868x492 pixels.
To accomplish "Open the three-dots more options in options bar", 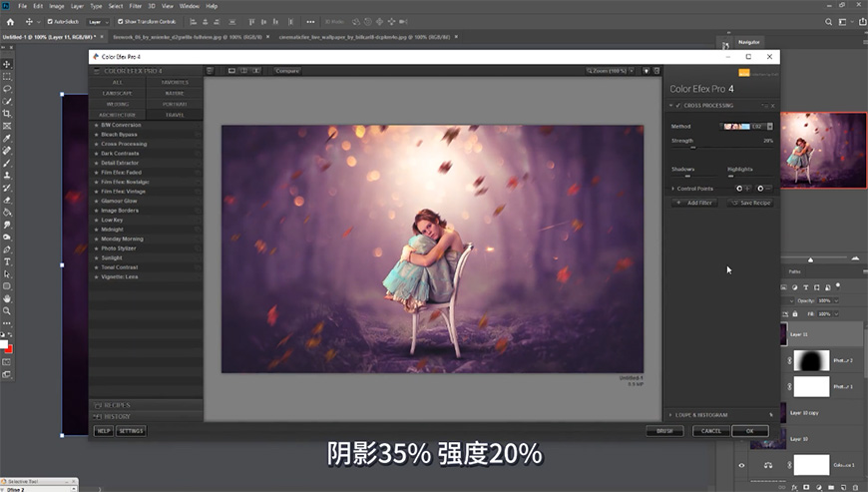I will (310, 22).
